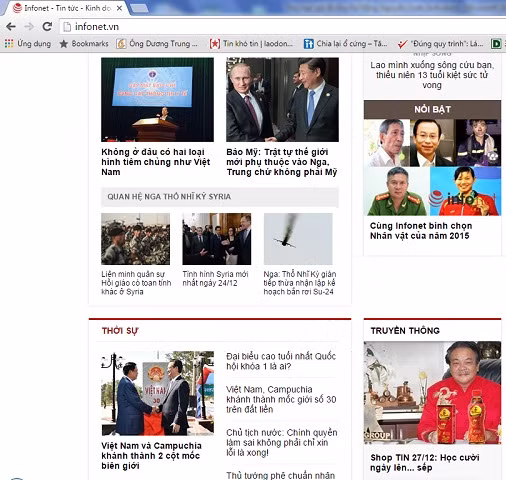Open the two leaders handshake photo
Image resolution: width=506 pixels, height=480 pixels.
click(282, 100)
